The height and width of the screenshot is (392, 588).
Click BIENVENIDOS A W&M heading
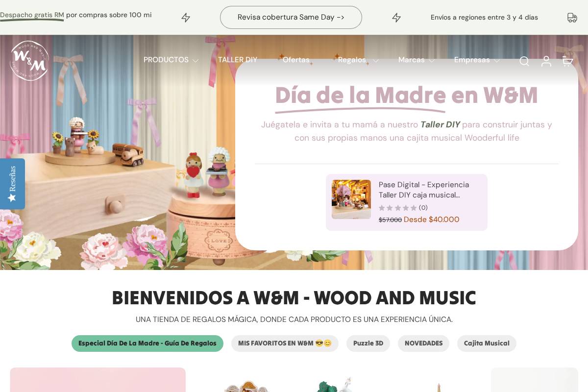(x=294, y=298)
